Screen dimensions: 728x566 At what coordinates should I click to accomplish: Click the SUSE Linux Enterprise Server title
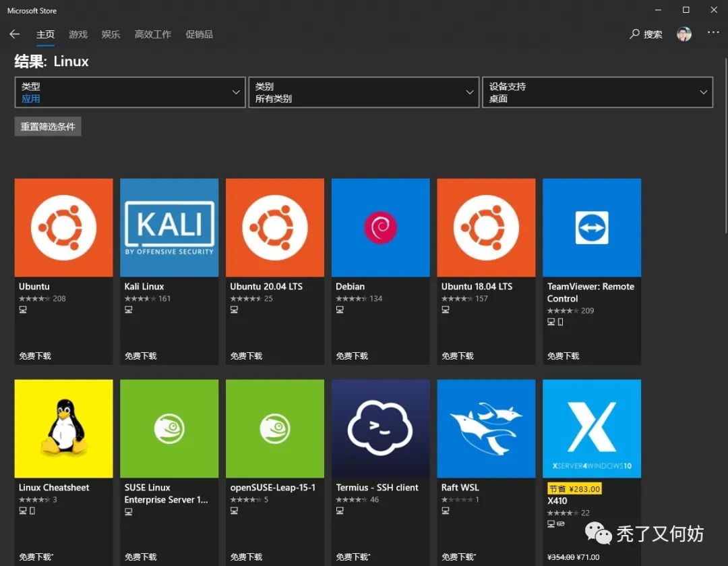166,494
